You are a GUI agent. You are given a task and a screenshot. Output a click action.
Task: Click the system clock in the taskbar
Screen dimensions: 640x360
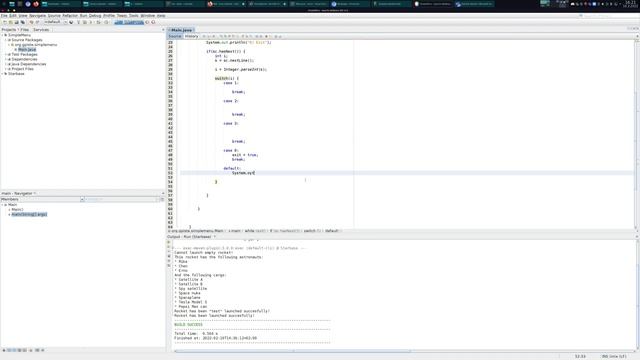631,4
